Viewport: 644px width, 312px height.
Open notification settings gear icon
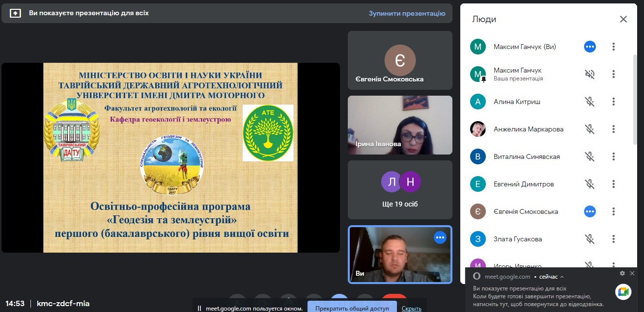click(x=622, y=273)
